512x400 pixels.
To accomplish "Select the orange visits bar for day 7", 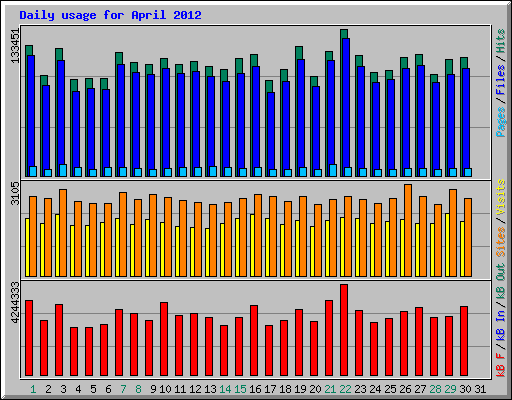I will point(123,234).
